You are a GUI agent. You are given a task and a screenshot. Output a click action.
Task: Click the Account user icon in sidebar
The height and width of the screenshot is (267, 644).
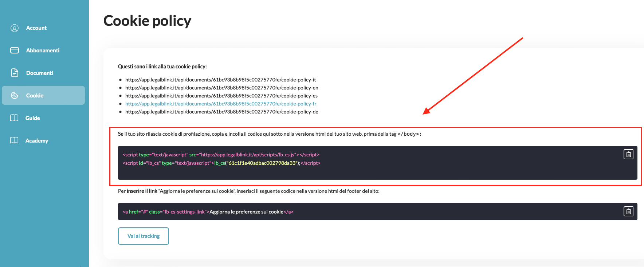[15, 28]
